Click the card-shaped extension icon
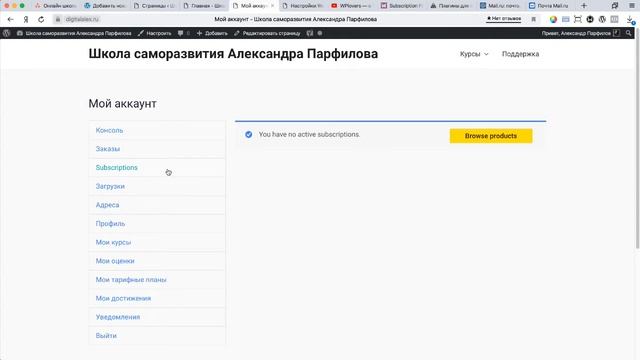Screen dimensions: 640x360 [565, 19]
